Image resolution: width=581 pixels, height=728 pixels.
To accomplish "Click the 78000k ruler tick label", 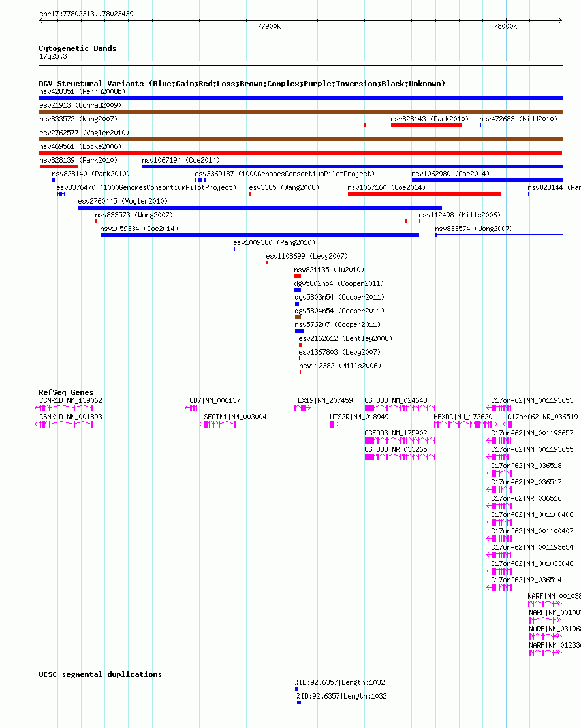I will coord(505,27).
